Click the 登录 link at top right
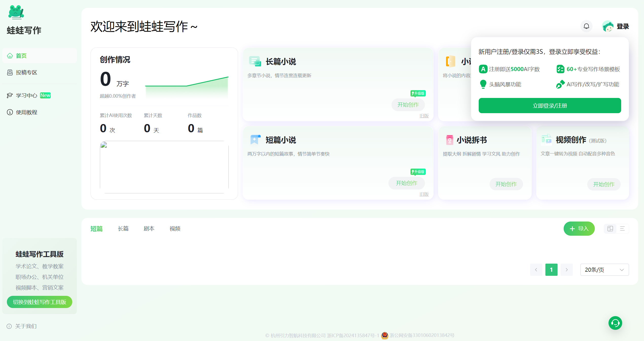Viewport: 644px width, 341px height. click(623, 26)
